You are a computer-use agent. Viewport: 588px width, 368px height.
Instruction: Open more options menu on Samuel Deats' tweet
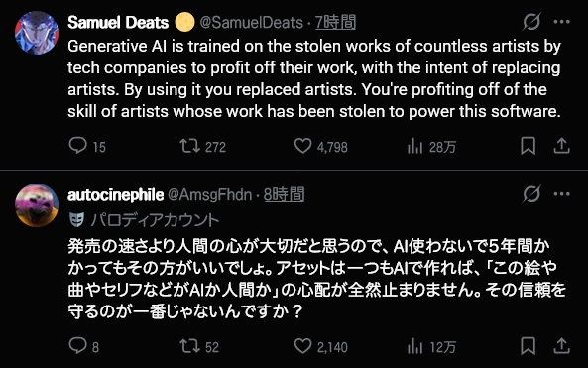point(562,22)
